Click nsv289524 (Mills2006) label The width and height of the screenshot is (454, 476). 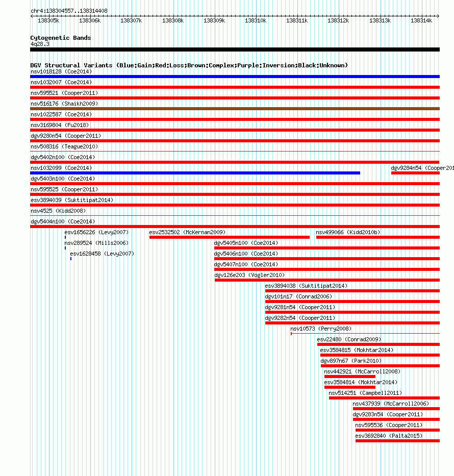96,243
